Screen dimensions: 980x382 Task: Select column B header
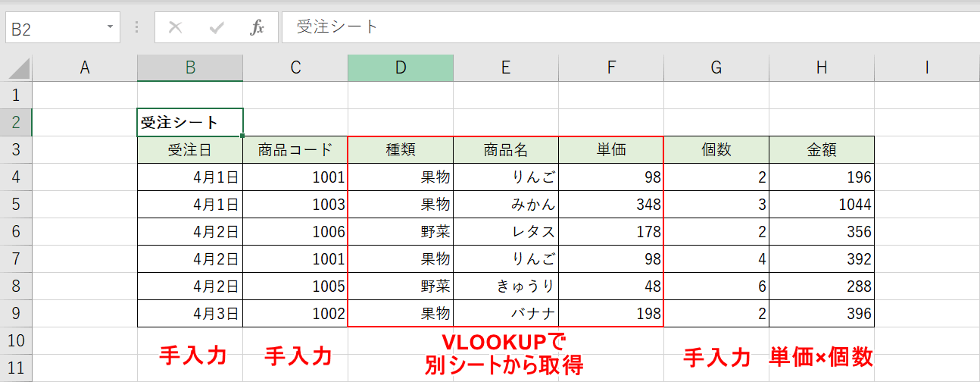click(190, 68)
